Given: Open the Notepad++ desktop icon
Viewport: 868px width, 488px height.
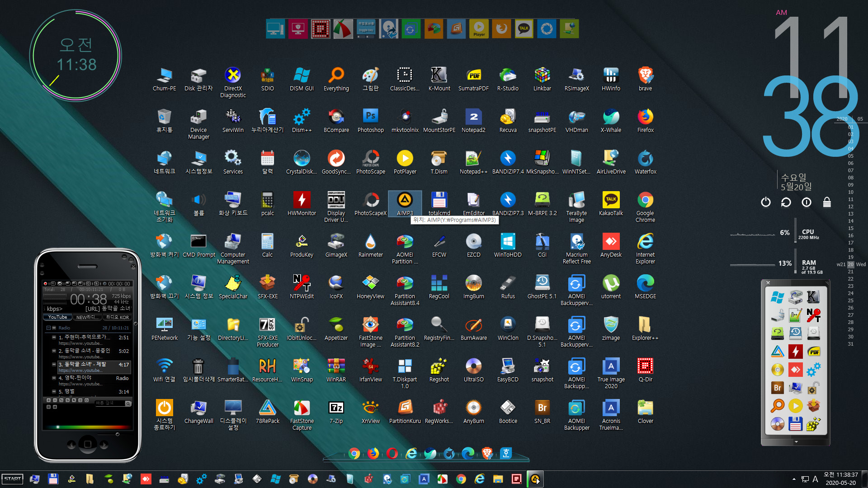Looking at the screenshot, I should [473, 162].
